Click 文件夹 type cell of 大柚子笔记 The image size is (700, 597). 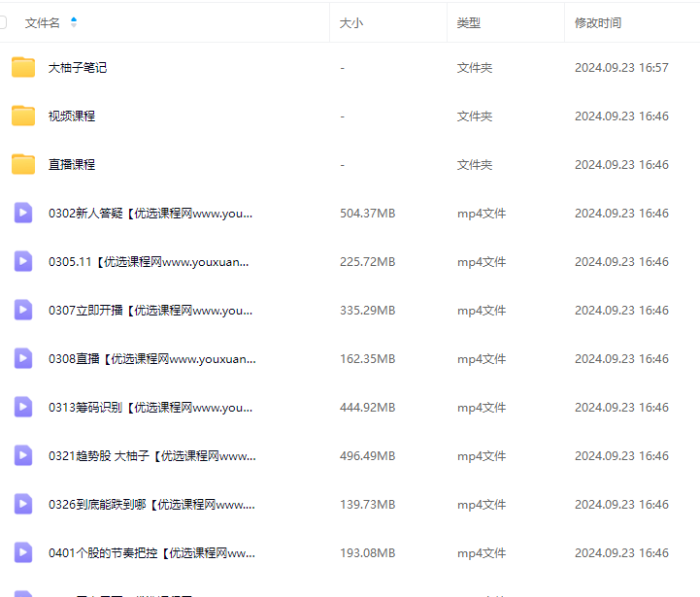(x=475, y=67)
